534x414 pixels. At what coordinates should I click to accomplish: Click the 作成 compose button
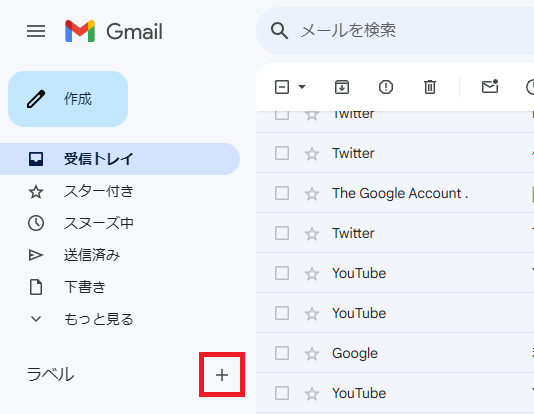[x=68, y=99]
